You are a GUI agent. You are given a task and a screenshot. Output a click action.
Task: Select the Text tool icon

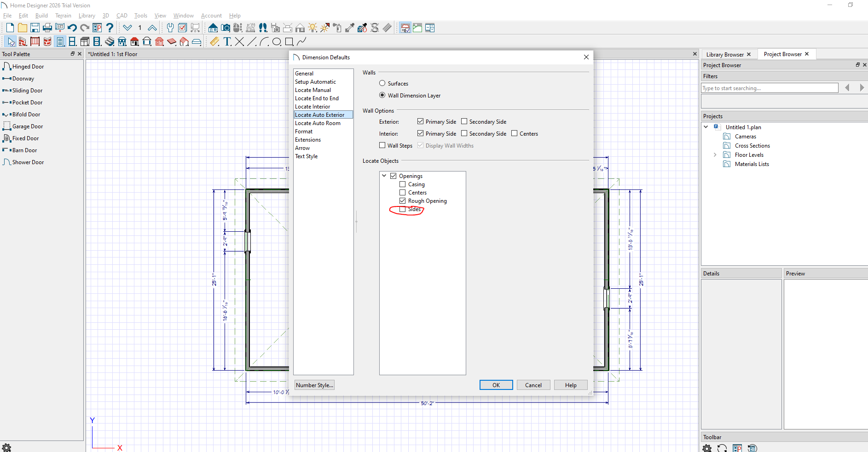point(227,42)
